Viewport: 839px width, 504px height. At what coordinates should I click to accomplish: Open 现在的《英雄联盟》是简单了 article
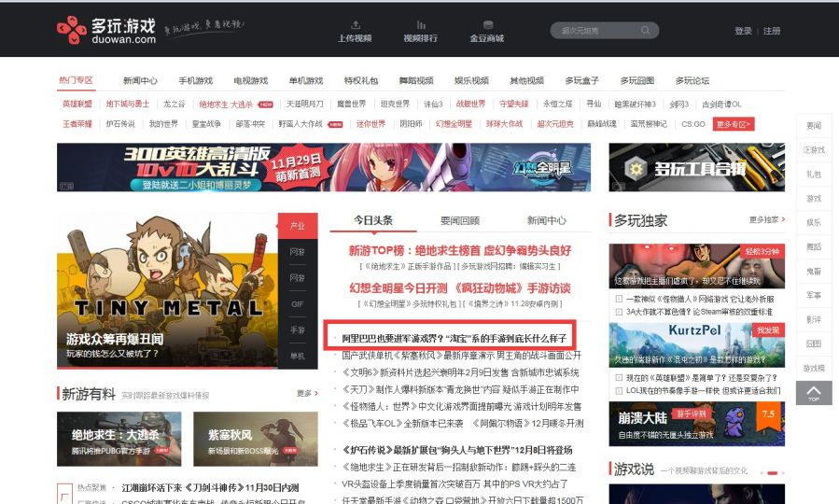pyautogui.click(x=702, y=378)
